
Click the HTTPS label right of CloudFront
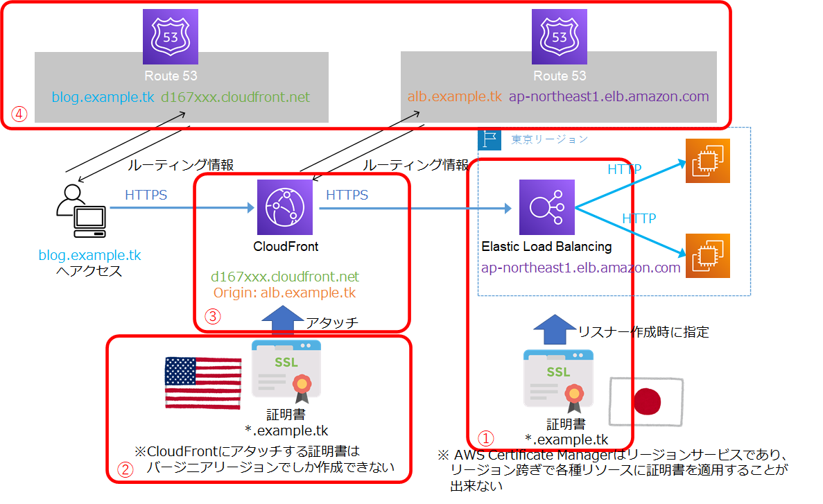[x=347, y=195]
